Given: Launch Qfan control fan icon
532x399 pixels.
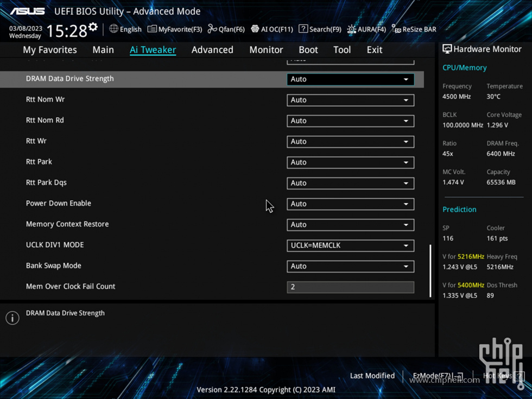Looking at the screenshot, I should point(212,29).
